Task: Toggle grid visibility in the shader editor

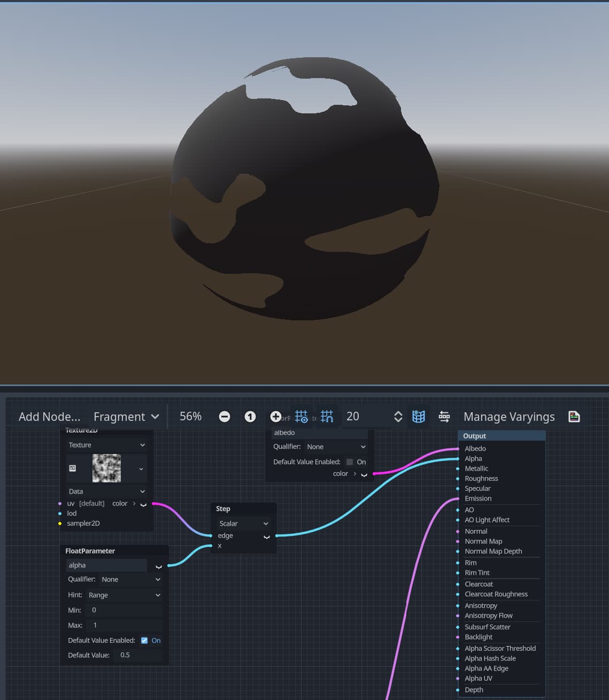Action: click(x=301, y=416)
